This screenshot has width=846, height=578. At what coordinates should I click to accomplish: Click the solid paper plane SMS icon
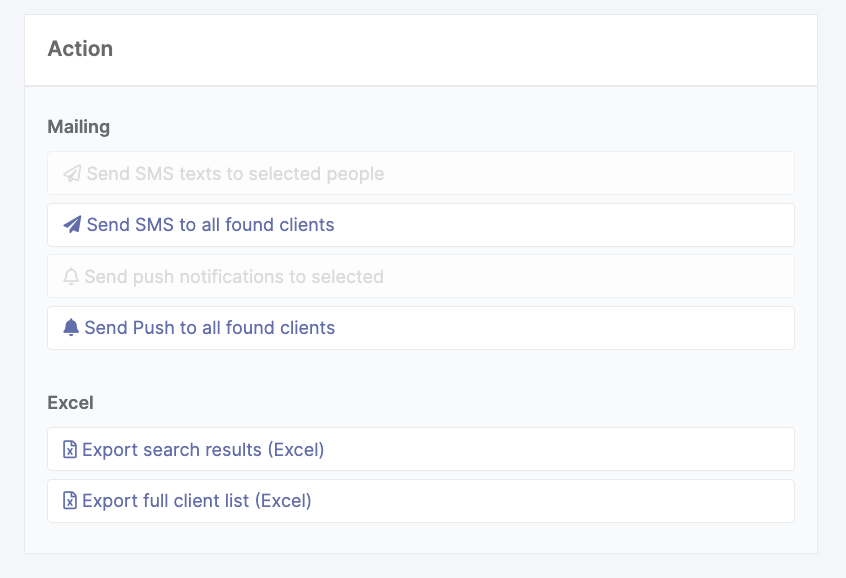click(72, 225)
